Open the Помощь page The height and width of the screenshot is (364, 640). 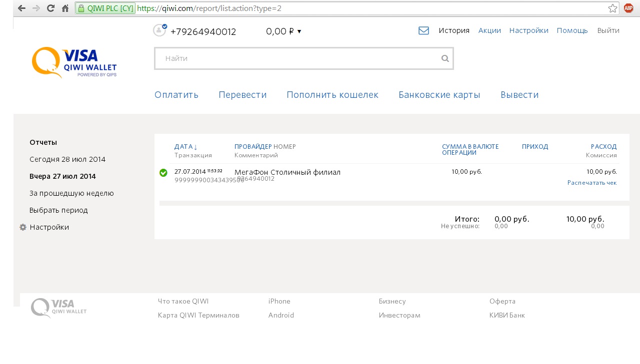(x=572, y=30)
